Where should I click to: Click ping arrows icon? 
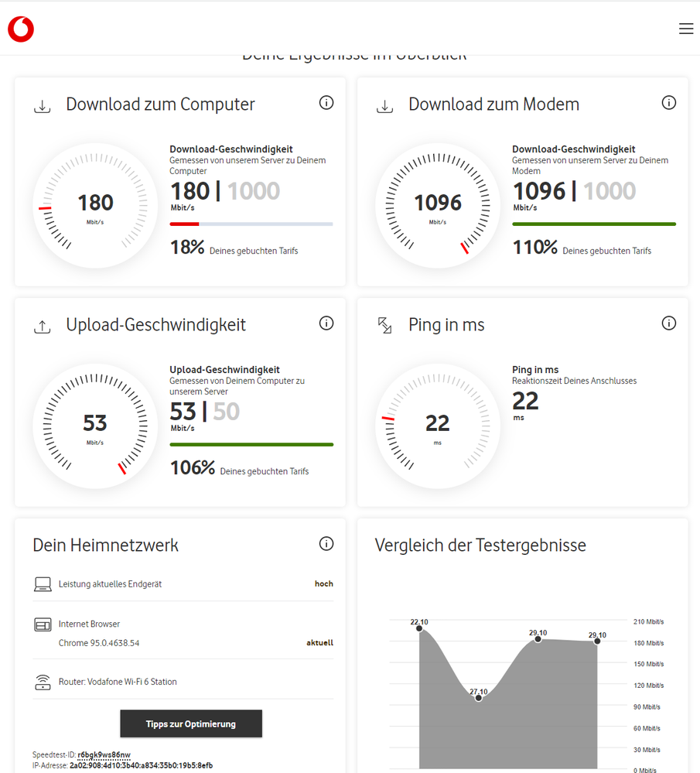click(x=384, y=325)
